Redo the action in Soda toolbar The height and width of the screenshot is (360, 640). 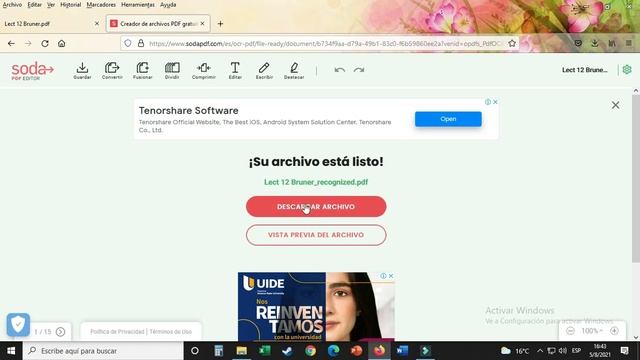[359, 70]
